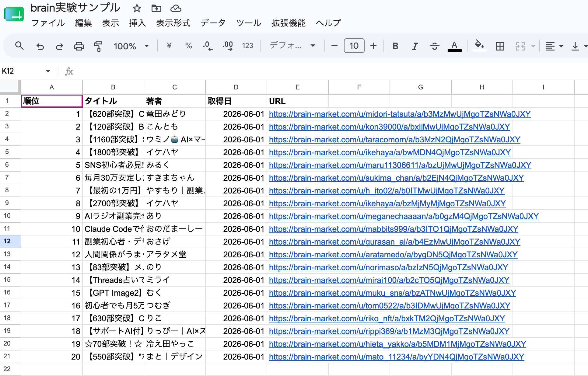
Task: Open vertical align tool
Action: [x=575, y=46]
